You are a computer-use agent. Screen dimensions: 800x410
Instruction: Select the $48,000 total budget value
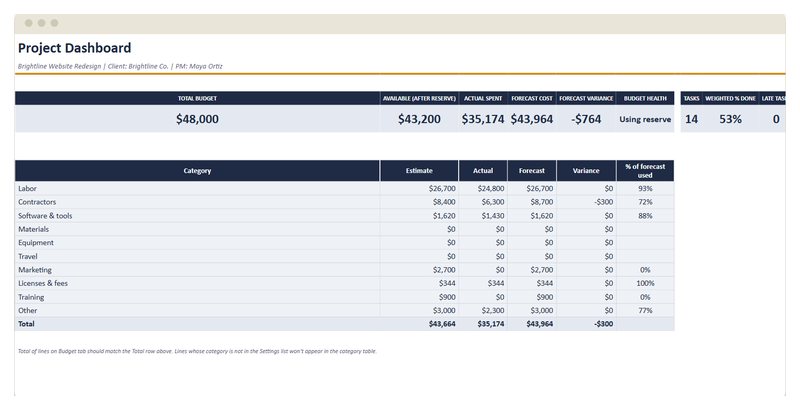click(197, 119)
